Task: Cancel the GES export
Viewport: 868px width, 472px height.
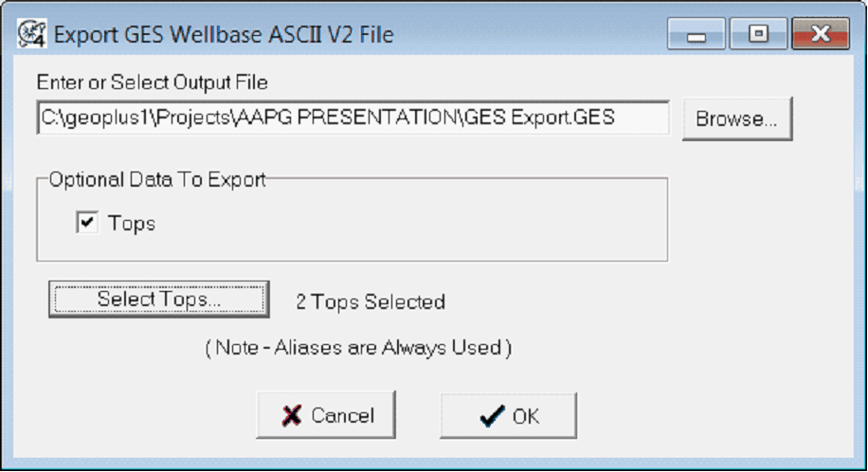Action: tap(326, 415)
